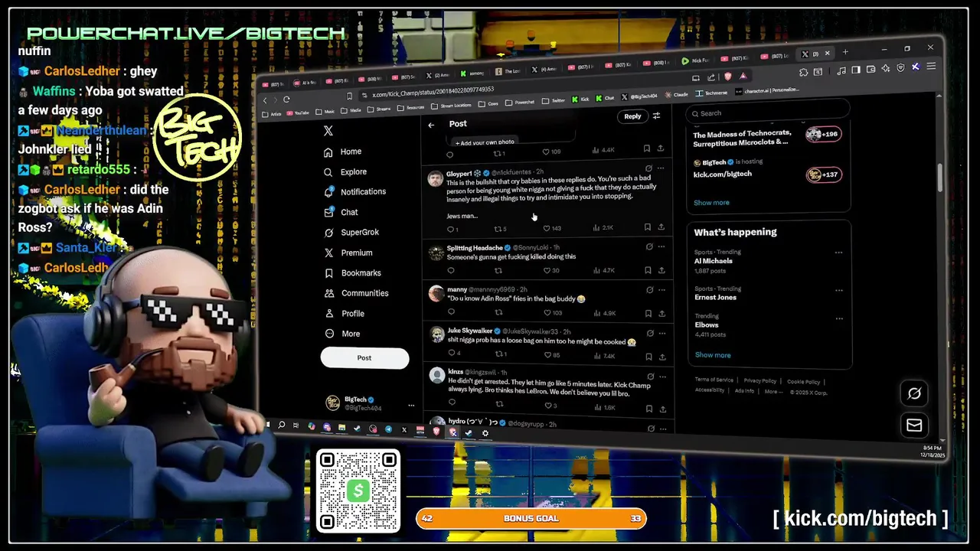The height and width of the screenshot is (551, 980).
Task: Open reply sorting filter icon
Action: pyautogui.click(x=656, y=116)
